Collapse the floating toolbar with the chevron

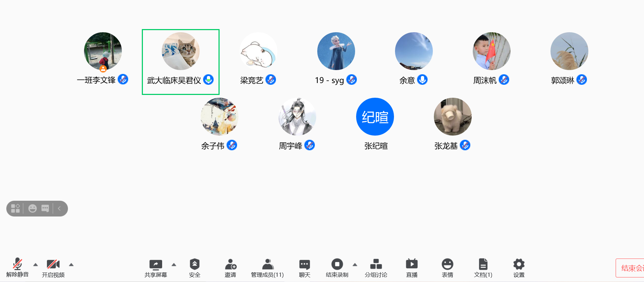(60, 208)
